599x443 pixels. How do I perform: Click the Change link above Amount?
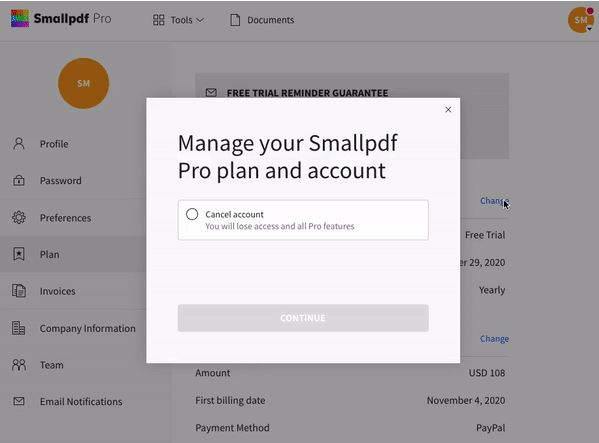(x=494, y=339)
